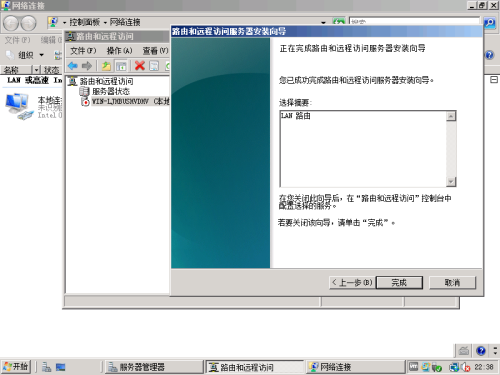This screenshot has width=500, height=375.
Task: Click back button in 网络连接 window
Action: click(x=11, y=23)
